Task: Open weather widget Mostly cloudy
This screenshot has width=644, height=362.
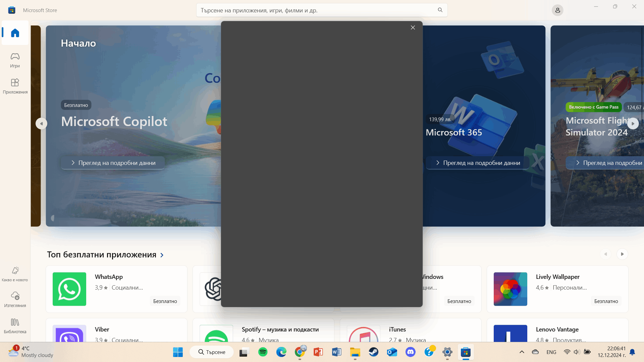Action: 31,352
